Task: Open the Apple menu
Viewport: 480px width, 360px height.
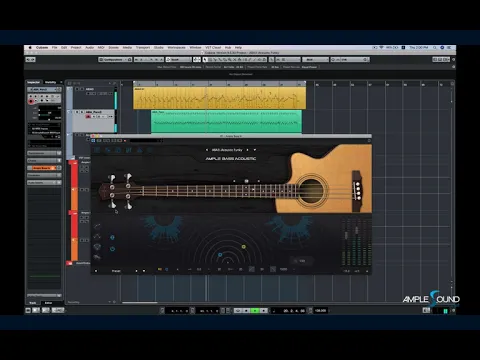Action: (x=30, y=48)
